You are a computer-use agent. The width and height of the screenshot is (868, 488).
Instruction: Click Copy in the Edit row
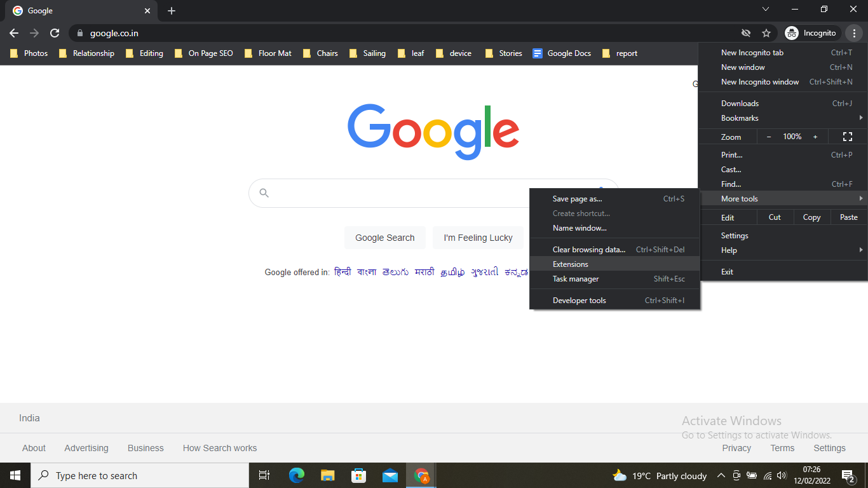tap(811, 217)
